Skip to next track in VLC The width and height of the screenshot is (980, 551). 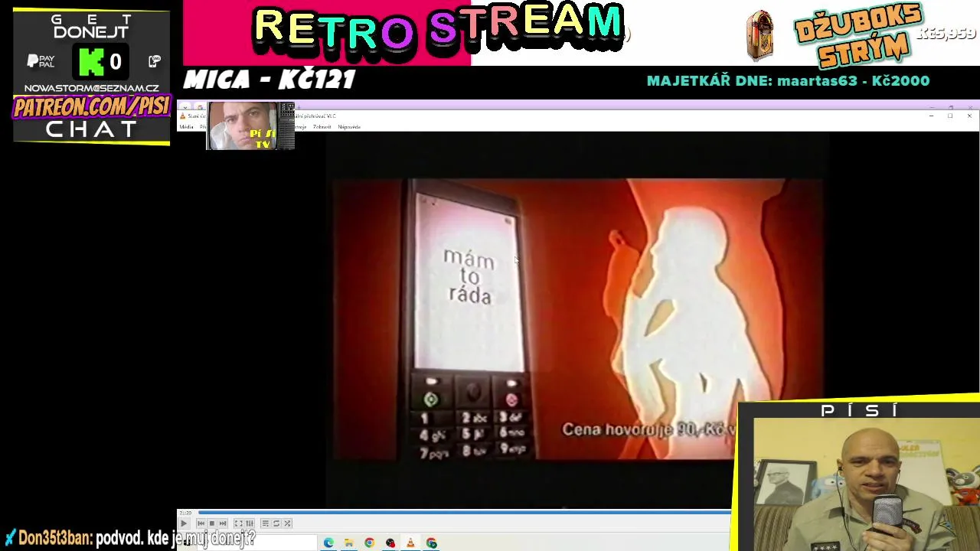[223, 523]
